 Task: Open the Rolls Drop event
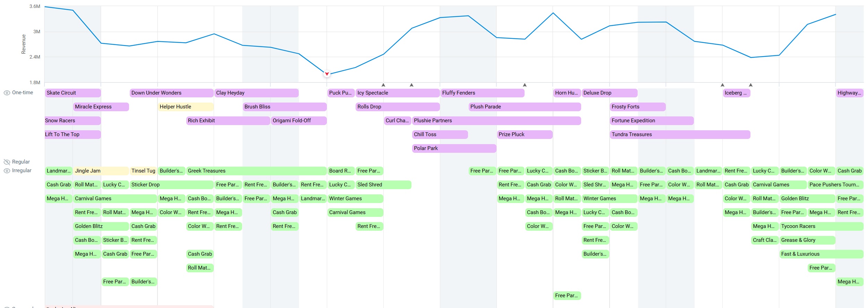[x=398, y=107]
